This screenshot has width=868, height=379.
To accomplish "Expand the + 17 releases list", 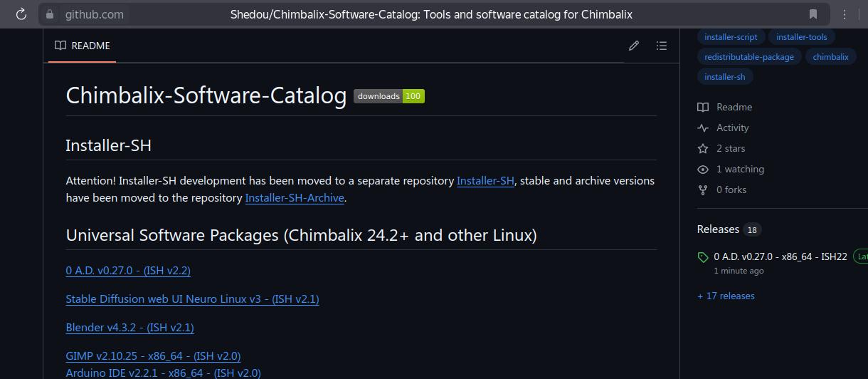I will [726, 296].
